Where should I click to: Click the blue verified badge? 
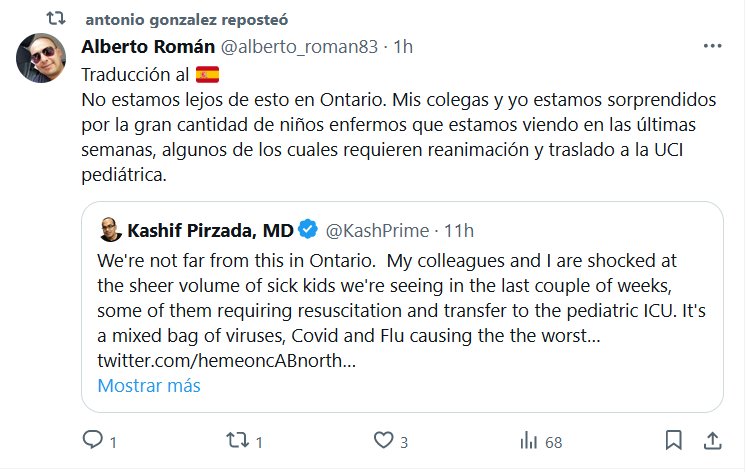309,231
